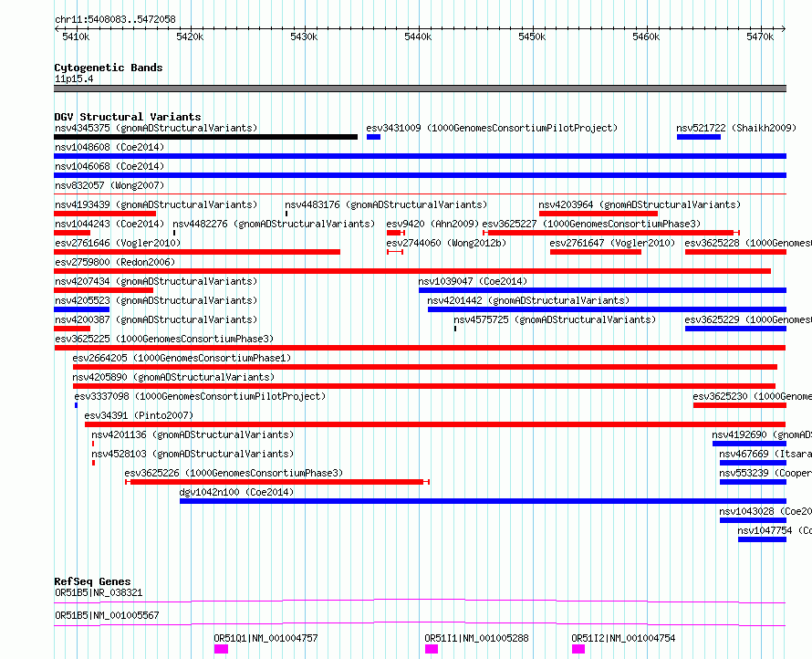
Task: Open the OR51I1|NM_001005288 gene label
Action: pyautogui.click(x=476, y=638)
